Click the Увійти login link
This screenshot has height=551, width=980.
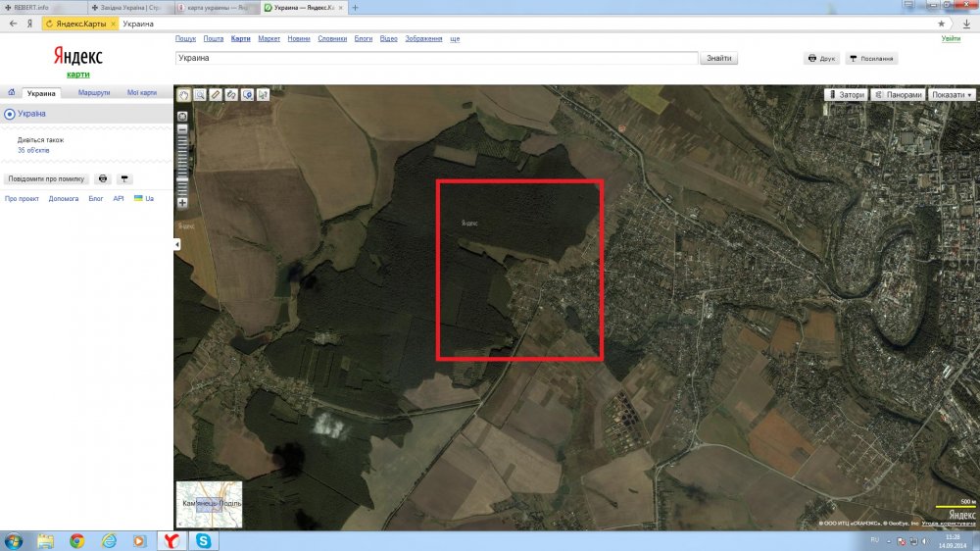(x=951, y=39)
